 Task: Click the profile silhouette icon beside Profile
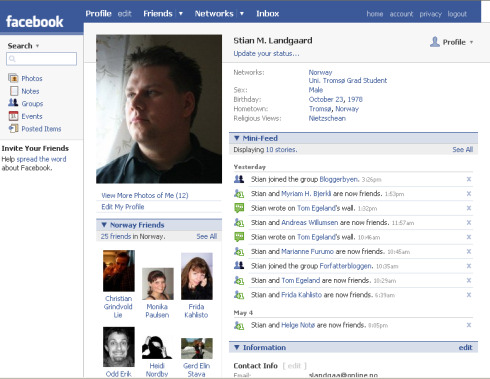435,42
